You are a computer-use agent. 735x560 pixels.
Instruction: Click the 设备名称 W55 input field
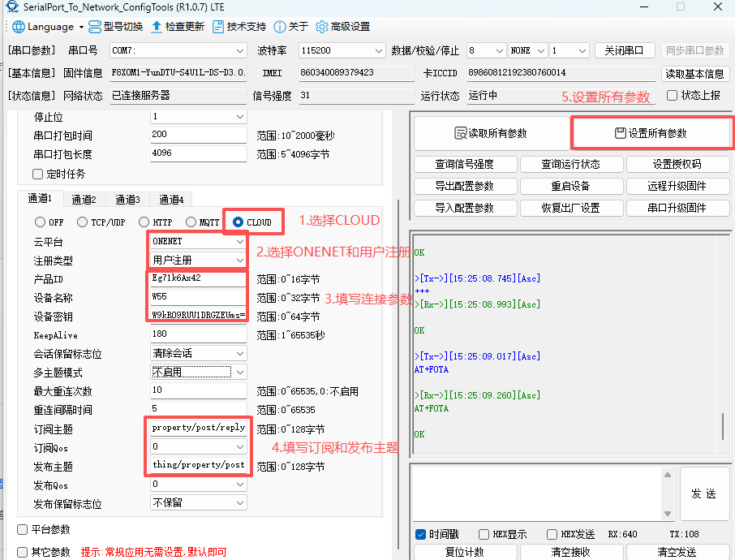click(198, 297)
